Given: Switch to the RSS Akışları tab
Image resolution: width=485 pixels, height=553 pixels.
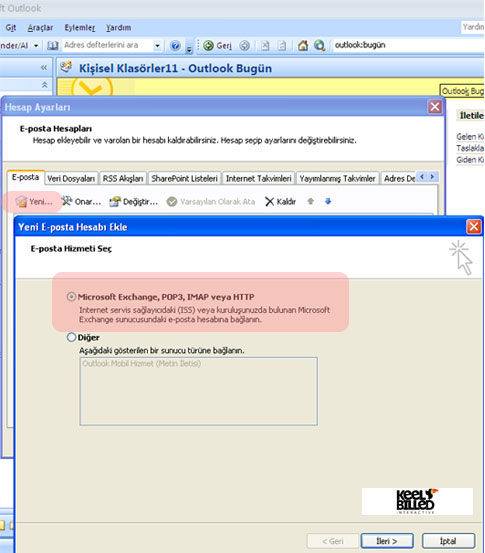Looking at the screenshot, I should pyautogui.click(x=123, y=178).
